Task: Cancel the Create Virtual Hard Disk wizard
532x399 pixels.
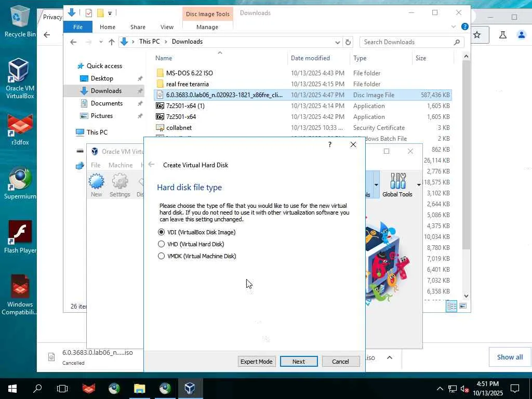Action: pos(340,362)
